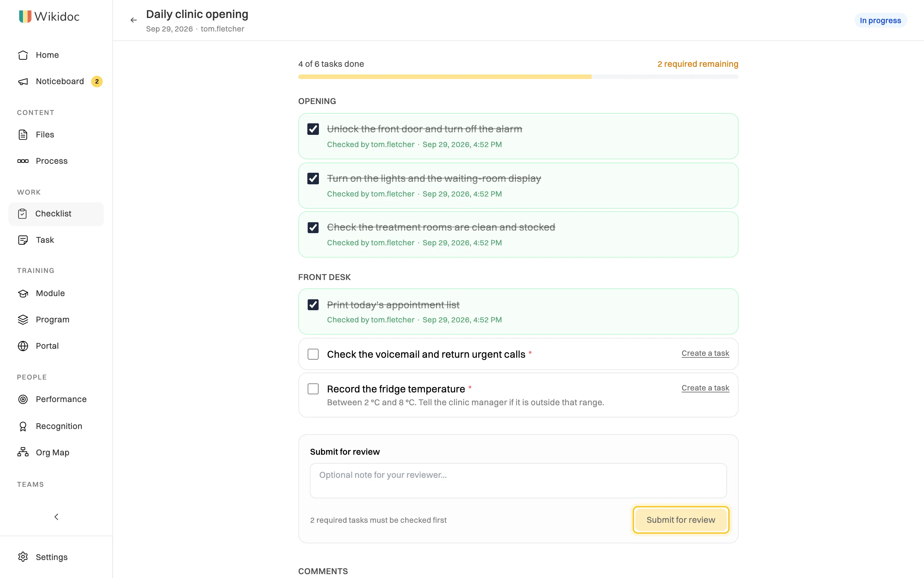Go back using the arrow next to the title

[x=133, y=20]
